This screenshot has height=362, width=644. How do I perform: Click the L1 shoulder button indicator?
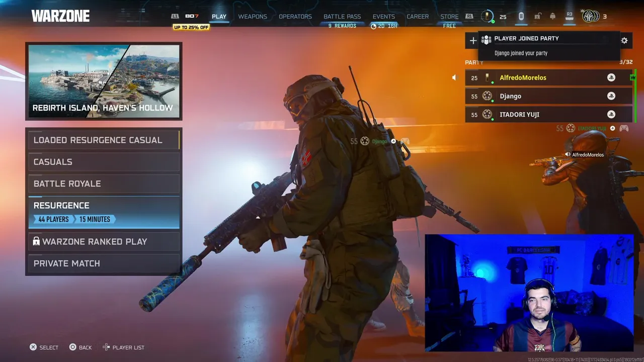click(x=175, y=17)
